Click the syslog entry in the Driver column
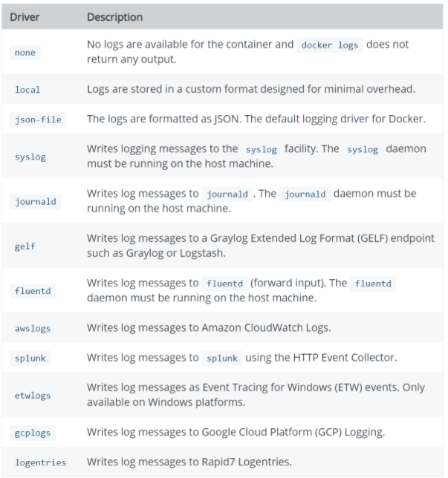Viewport: 448px width, 478px height. [x=30, y=157]
